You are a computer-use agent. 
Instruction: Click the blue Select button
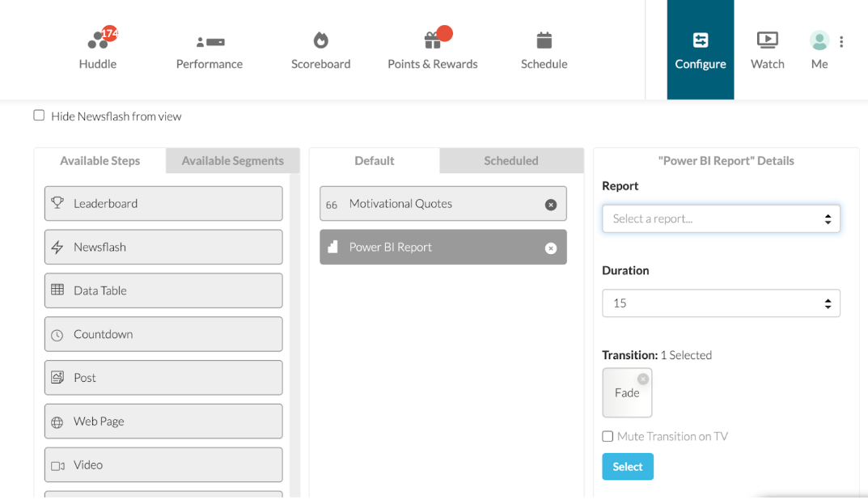click(628, 466)
